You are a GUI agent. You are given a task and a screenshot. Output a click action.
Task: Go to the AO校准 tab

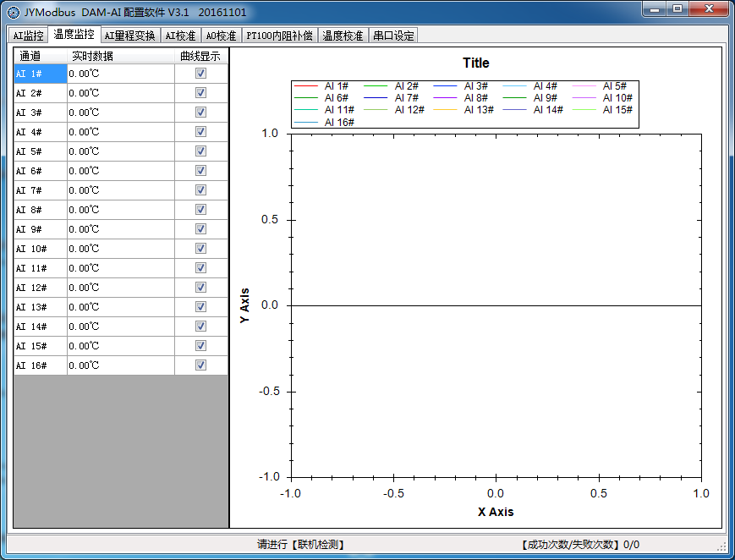click(221, 36)
